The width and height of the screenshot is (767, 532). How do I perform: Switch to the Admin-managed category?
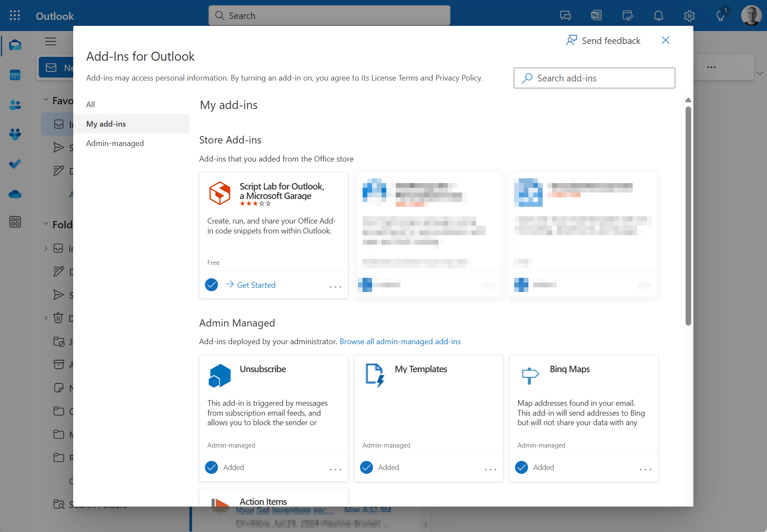(x=115, y=143)
